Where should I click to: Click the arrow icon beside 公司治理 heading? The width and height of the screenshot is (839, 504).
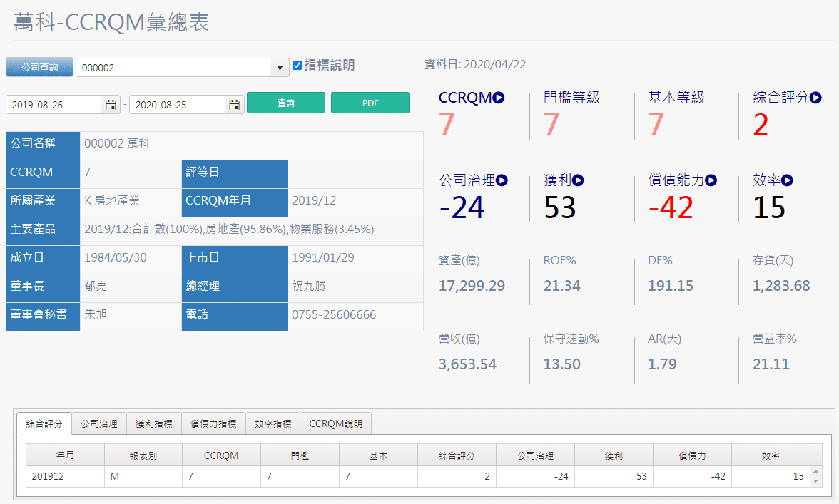[502, 181]
